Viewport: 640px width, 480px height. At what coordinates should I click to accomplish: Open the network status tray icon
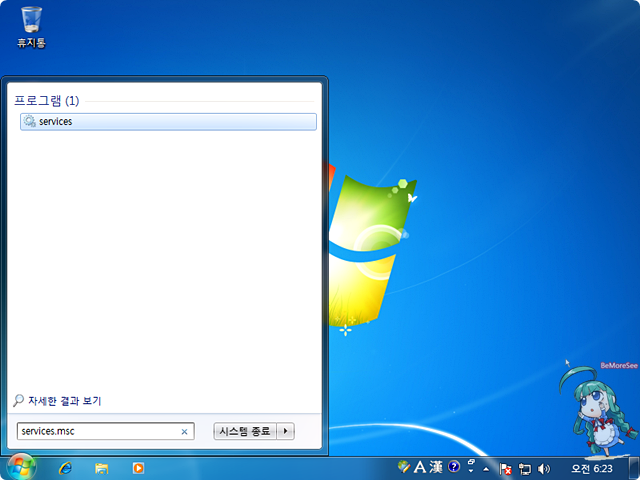[x=525, y=468]
